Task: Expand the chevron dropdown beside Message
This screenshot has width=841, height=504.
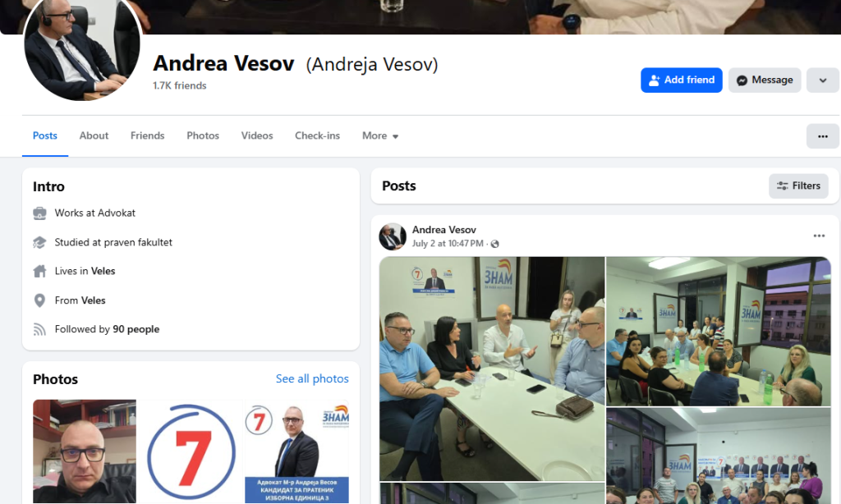Action: 823,80
